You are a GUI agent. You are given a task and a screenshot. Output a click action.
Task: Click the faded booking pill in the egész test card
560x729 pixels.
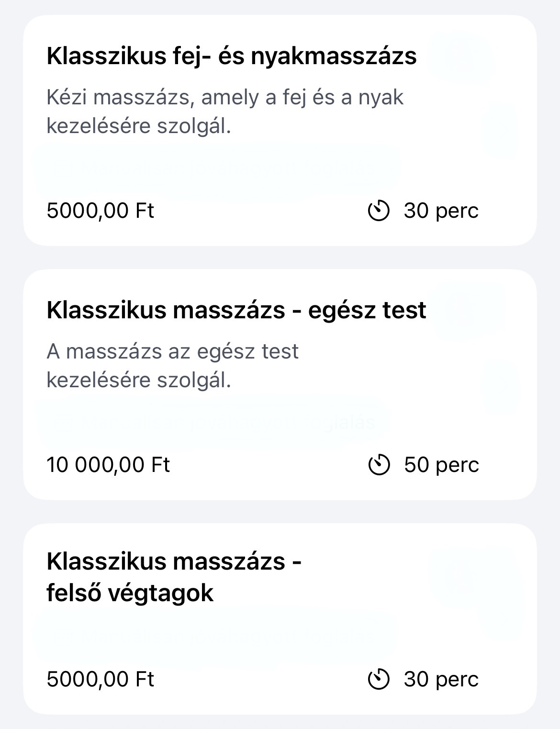pyautogui.click(x=213, y=423)
